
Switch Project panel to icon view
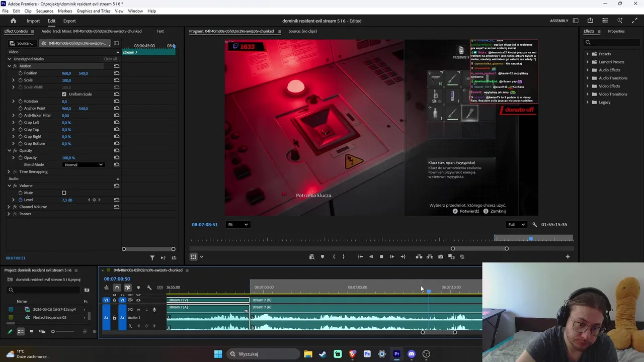click(31, 332)
